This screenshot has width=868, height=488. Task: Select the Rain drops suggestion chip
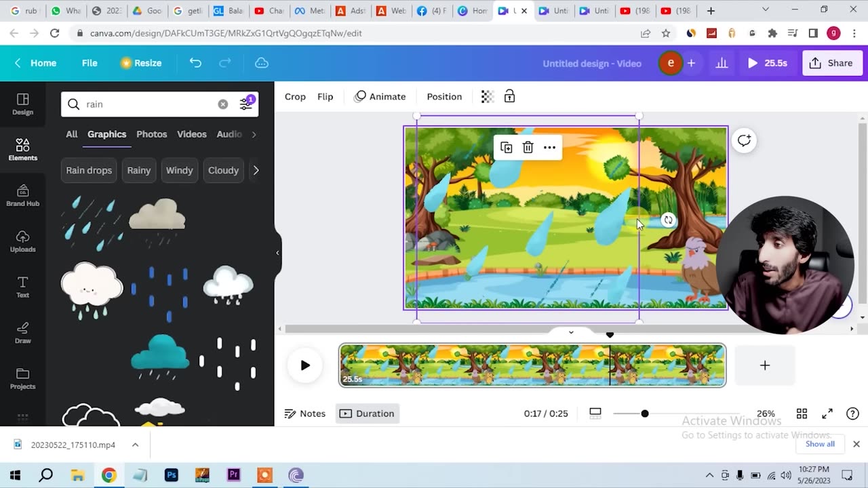[x=89, y=170]
